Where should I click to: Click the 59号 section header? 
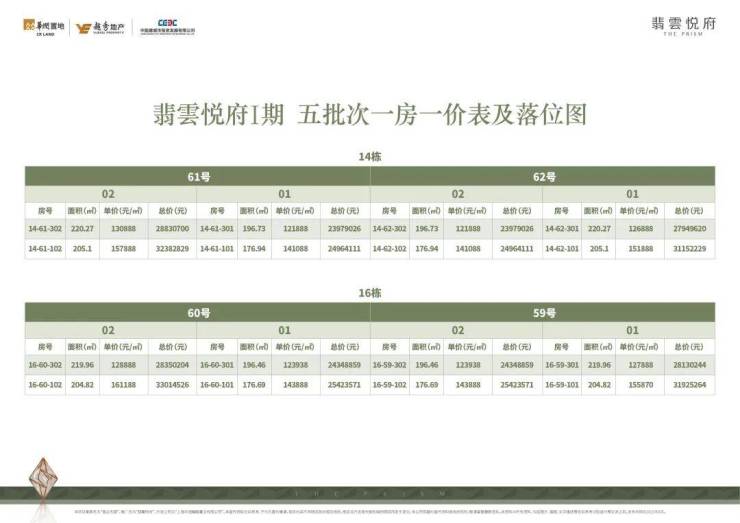(543, 313)
